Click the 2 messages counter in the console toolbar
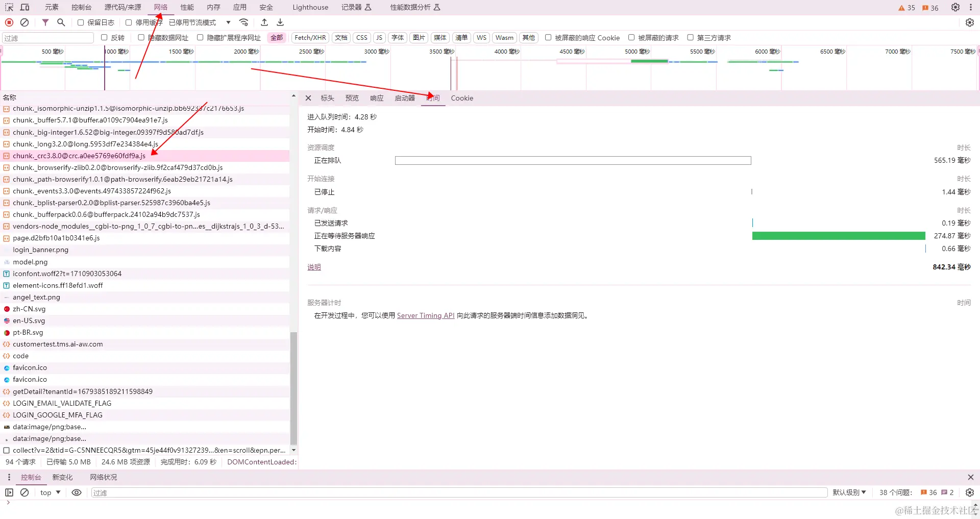This screenshot has height=519, width=980. [947, 492]
